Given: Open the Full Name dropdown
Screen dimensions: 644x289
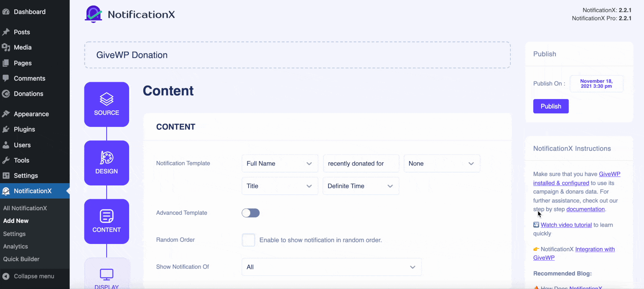Looking at the screenshot, I should tap(280, 164).
